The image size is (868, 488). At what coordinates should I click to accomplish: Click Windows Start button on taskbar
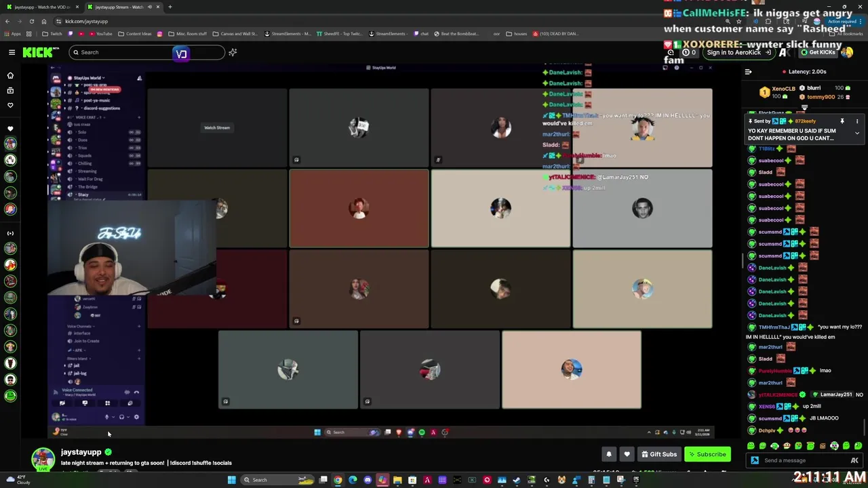(231, 480)
